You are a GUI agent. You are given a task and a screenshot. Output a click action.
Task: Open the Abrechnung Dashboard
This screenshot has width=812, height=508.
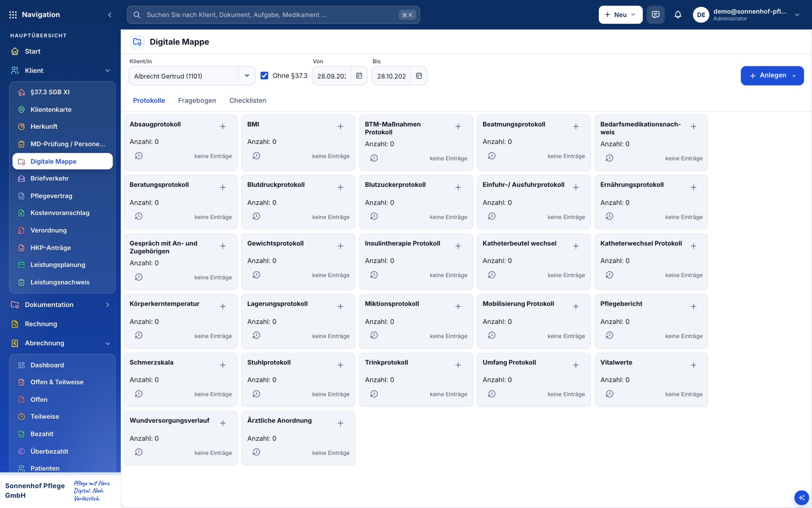pyautogui.click(x=62, y=365)
